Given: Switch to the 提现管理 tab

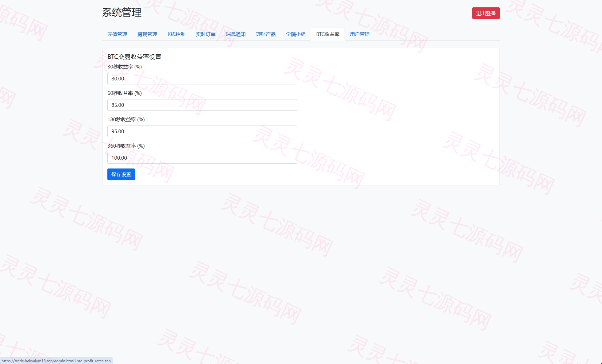Looking at the screenshot, I should [147, 34].
